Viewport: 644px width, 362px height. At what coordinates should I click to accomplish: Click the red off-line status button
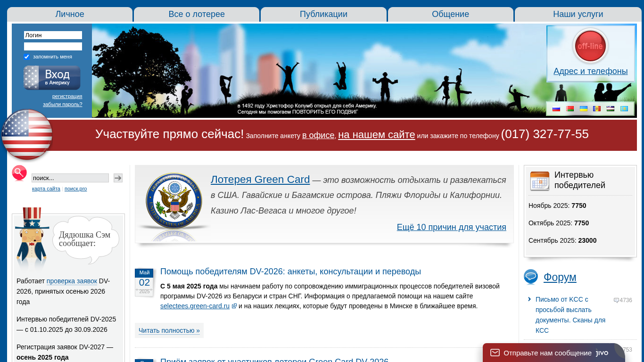tap(590, 46)
